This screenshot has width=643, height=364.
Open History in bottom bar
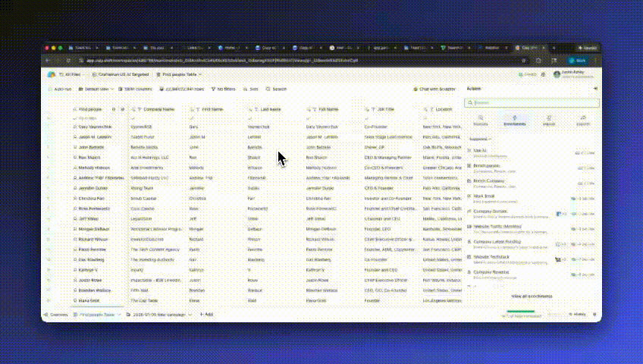577,315
